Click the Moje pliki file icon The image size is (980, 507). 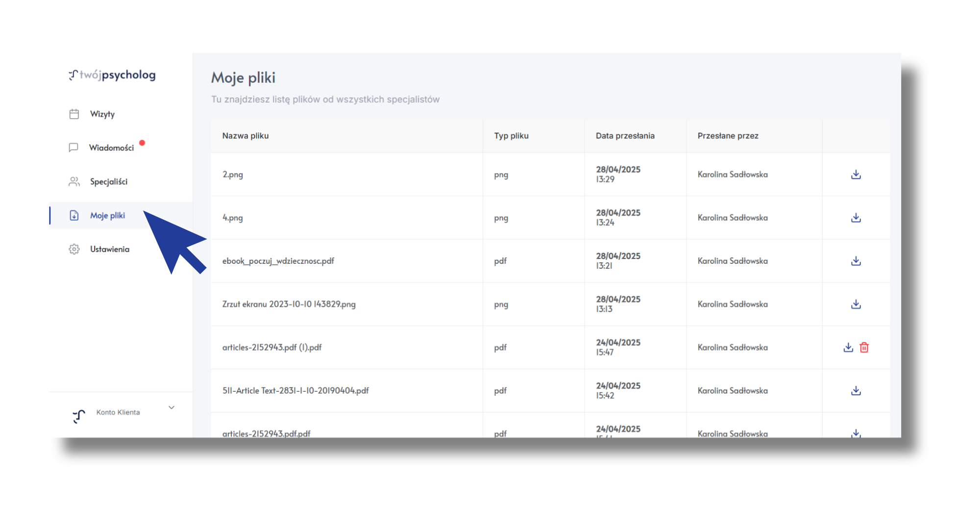(x=74, y=215)
